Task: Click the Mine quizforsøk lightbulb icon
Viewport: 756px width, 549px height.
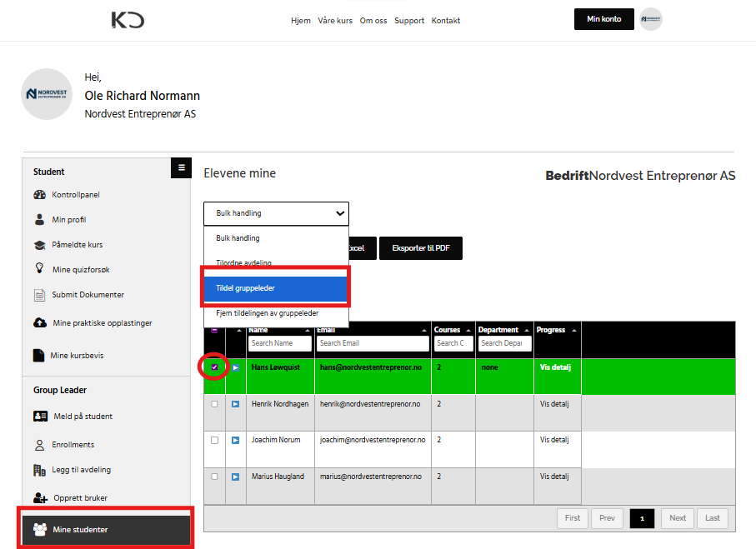Action: pyautogui.click(x=39, y=268)
